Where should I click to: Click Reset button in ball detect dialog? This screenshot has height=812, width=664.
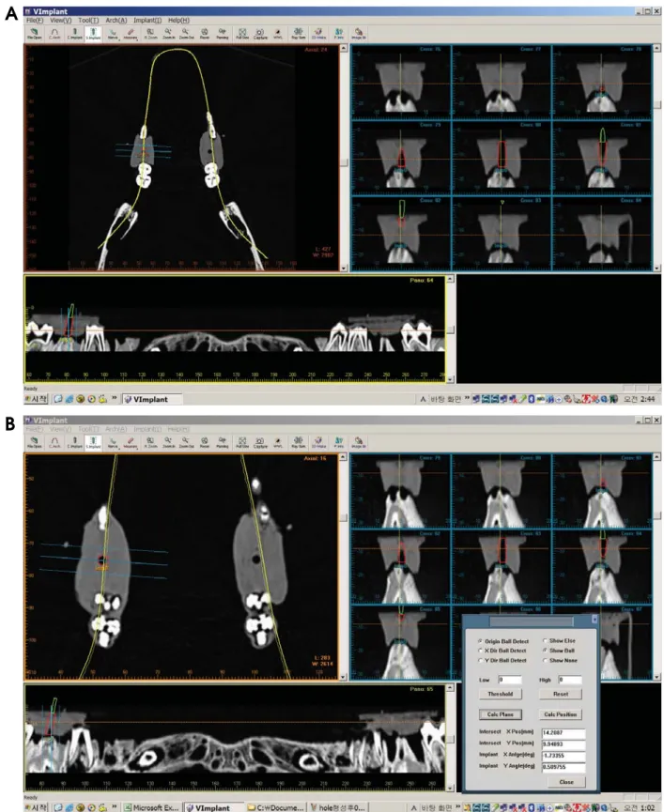coord(561,694)
